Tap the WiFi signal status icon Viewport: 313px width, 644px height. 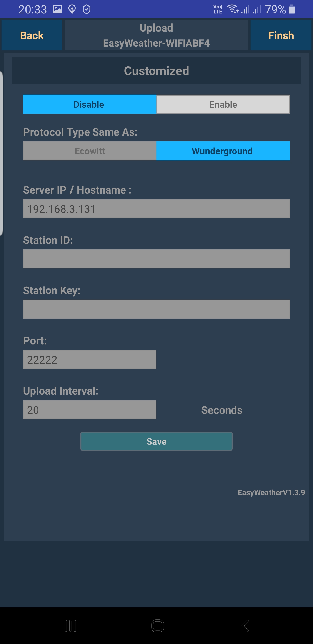[x=233, y=9]
